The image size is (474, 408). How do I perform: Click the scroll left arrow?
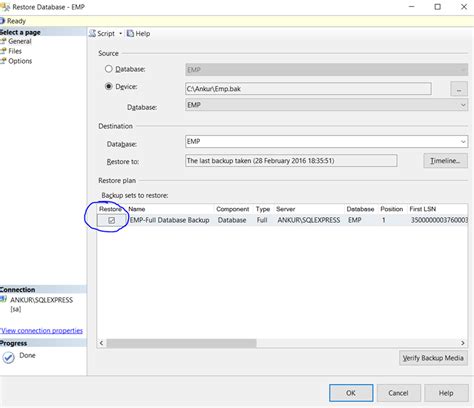[x=102, y=343]
